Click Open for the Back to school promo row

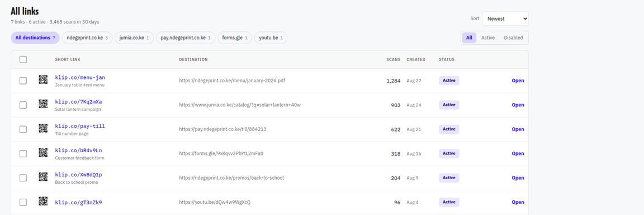tap(518, 177)
